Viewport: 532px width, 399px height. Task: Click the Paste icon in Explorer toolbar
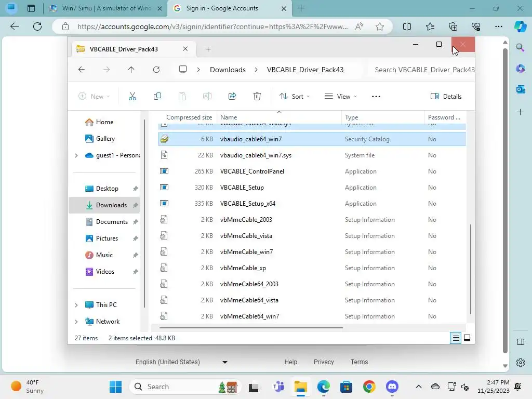[182, 96]
